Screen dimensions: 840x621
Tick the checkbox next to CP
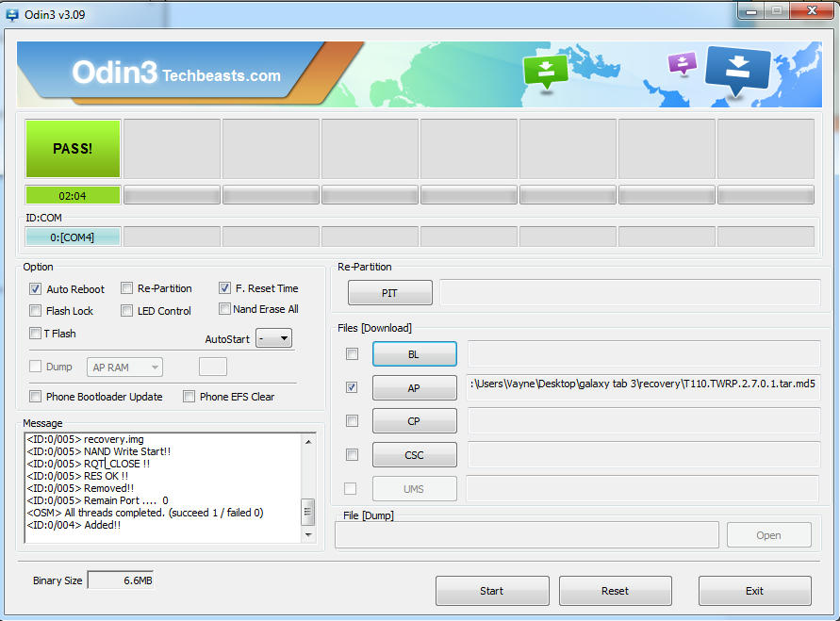point(352,421)
